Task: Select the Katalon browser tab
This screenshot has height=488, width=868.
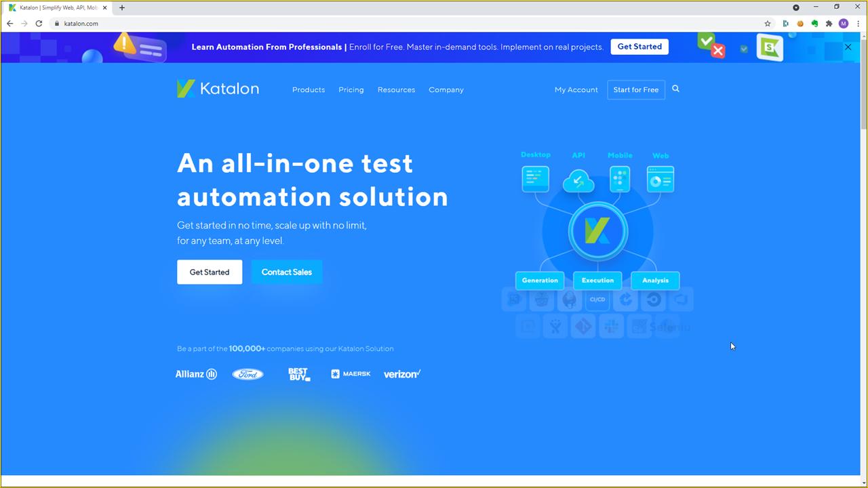Action: (58, 7)
